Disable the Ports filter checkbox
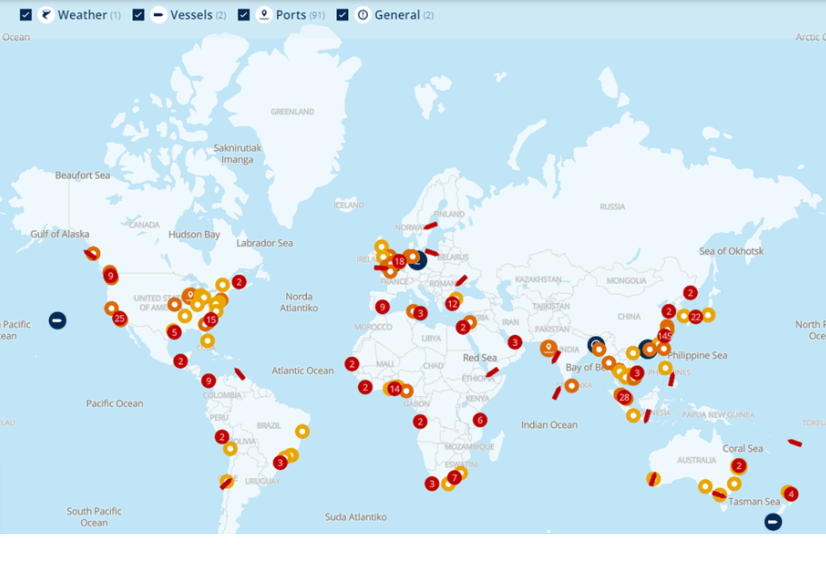 [243, 15]
